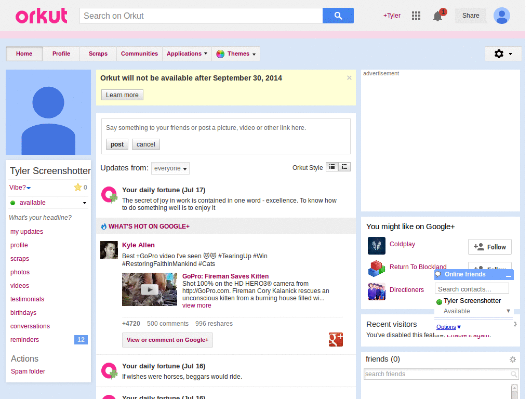Open photos in sidebar

point(20,272)
